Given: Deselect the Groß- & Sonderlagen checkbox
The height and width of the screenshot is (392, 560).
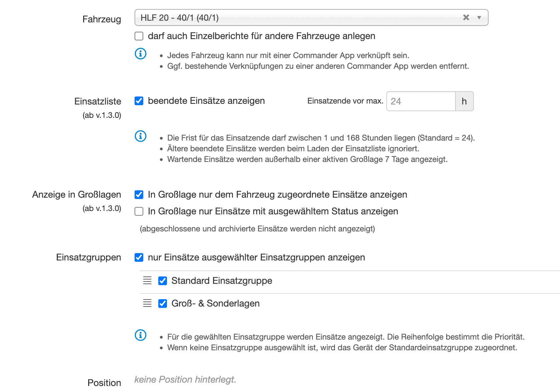Looking at the screenshot, I should tap(163, 304).
